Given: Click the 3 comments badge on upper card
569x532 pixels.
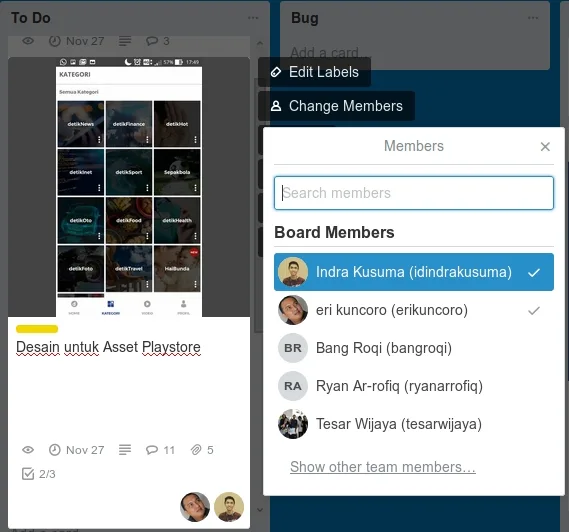Looking at the screenshot, I should point(157,41).
